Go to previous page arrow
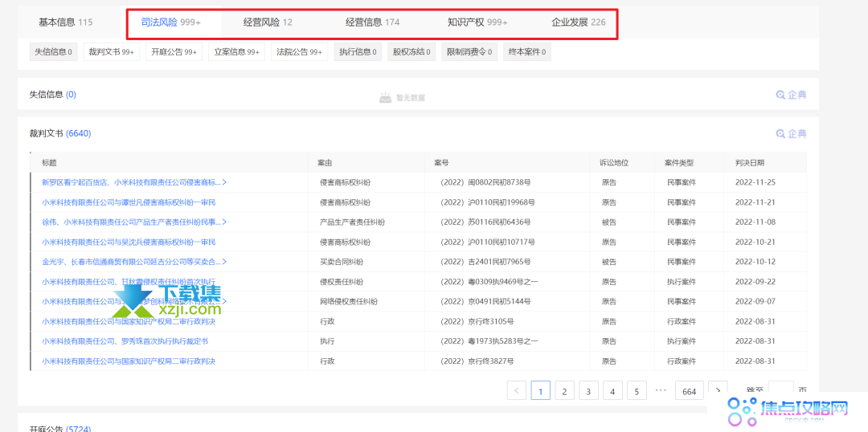This screenshot has height=432, width=868. [517, 390]
